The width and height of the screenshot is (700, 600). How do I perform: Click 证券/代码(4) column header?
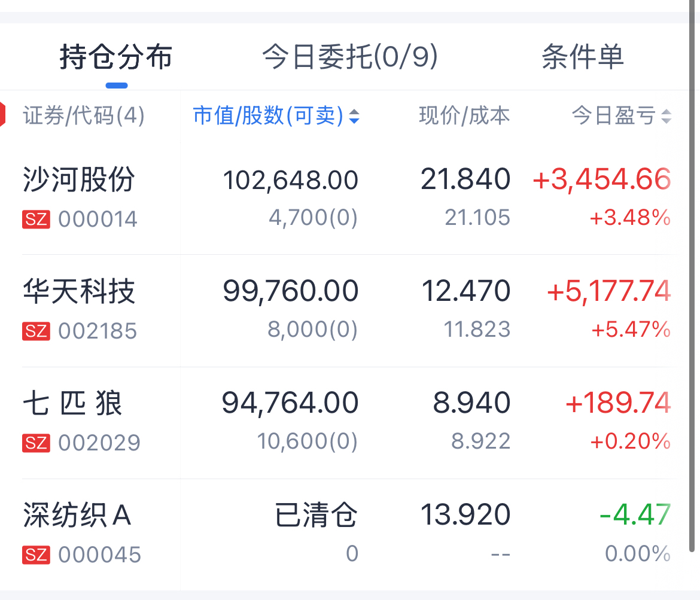coord(84,116)
